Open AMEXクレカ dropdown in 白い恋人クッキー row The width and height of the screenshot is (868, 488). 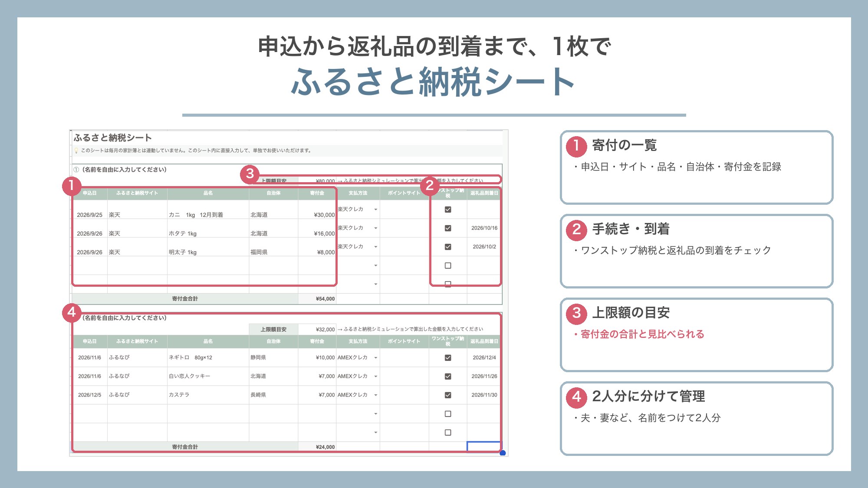point(375,377)
